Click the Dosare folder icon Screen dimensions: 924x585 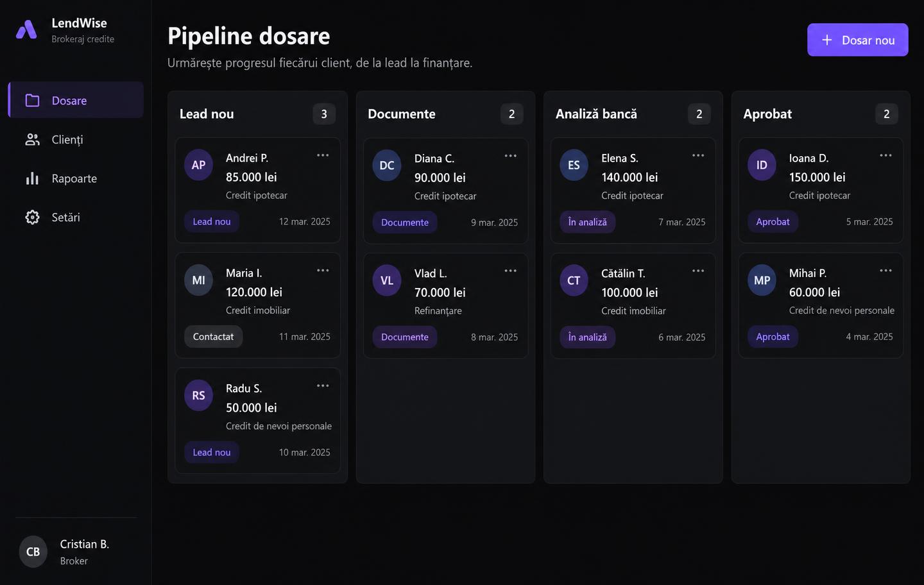click(x=32, y=100)
